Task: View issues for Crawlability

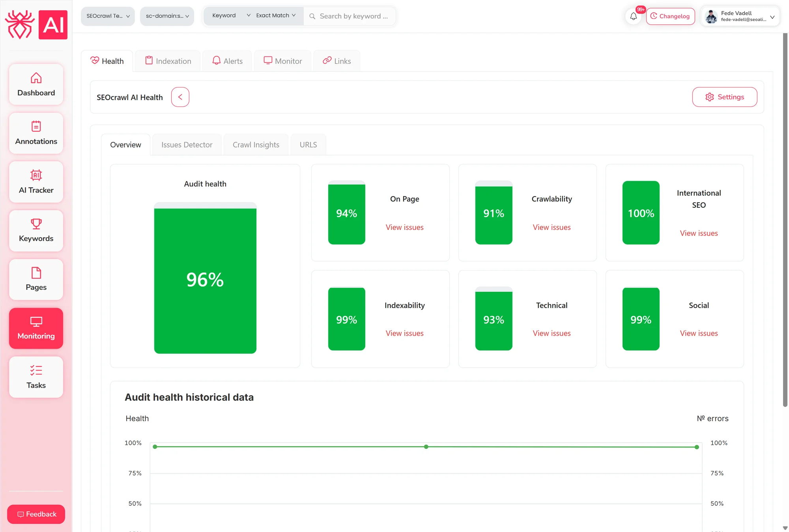Action: coord(552,228)
